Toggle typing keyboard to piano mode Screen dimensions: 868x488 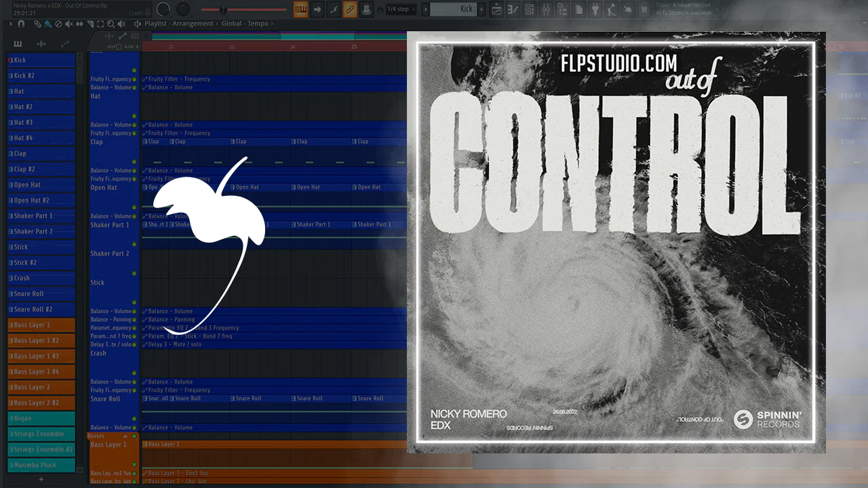click(300, 9)
